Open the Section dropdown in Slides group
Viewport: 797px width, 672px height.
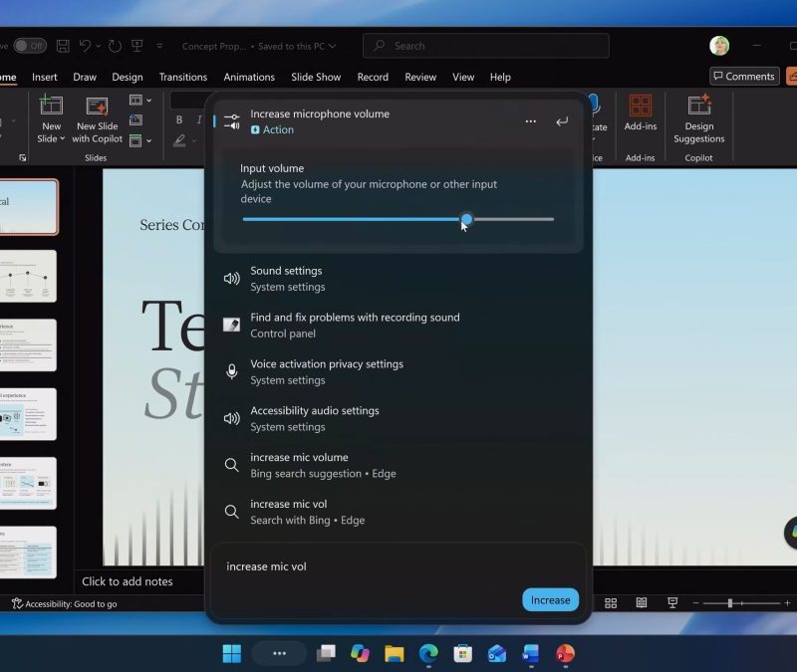[x=140, y=140]
